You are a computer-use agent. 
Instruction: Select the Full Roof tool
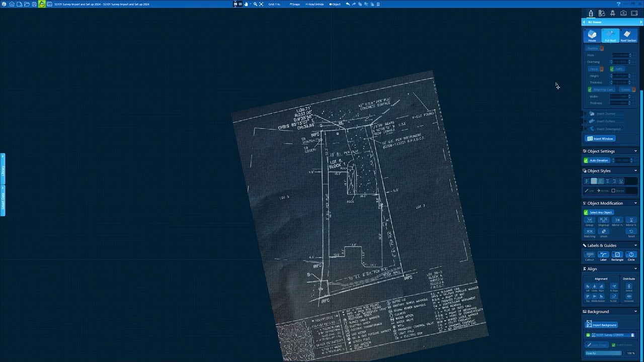click(x=610, y=36)
